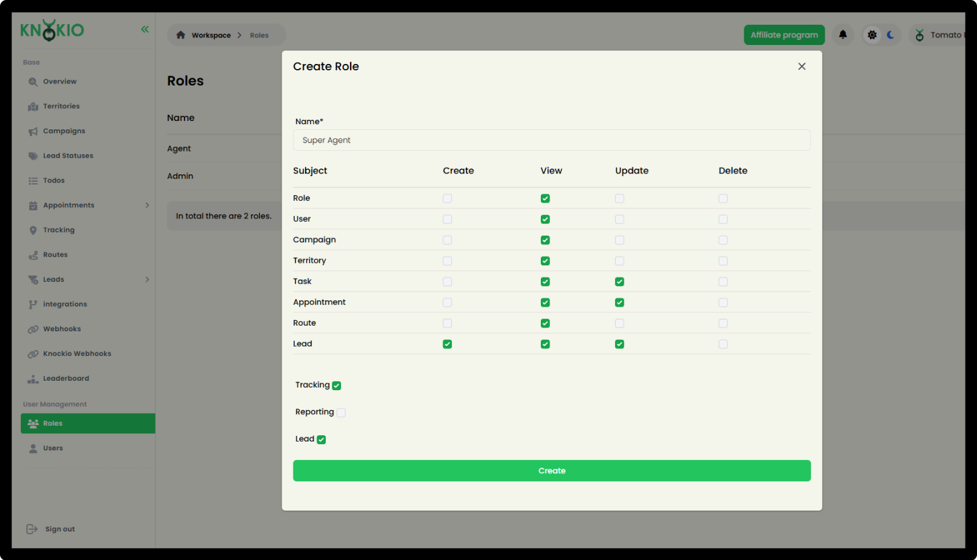This screenshot has width=977, height=560.
Task: Click the green Create button
Action: [552, 471]
